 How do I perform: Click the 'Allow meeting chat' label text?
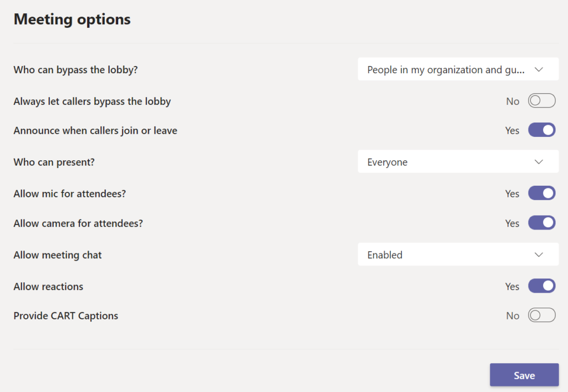(x=58, y=255)
